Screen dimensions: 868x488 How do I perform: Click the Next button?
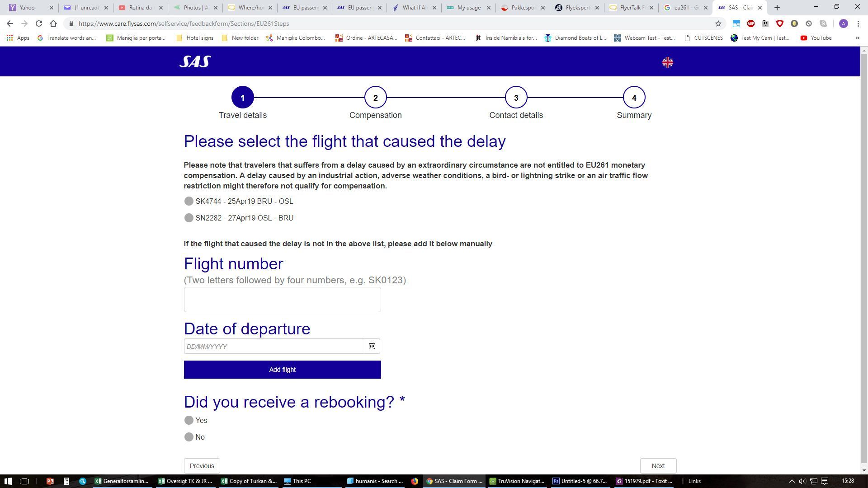[658, 466]
